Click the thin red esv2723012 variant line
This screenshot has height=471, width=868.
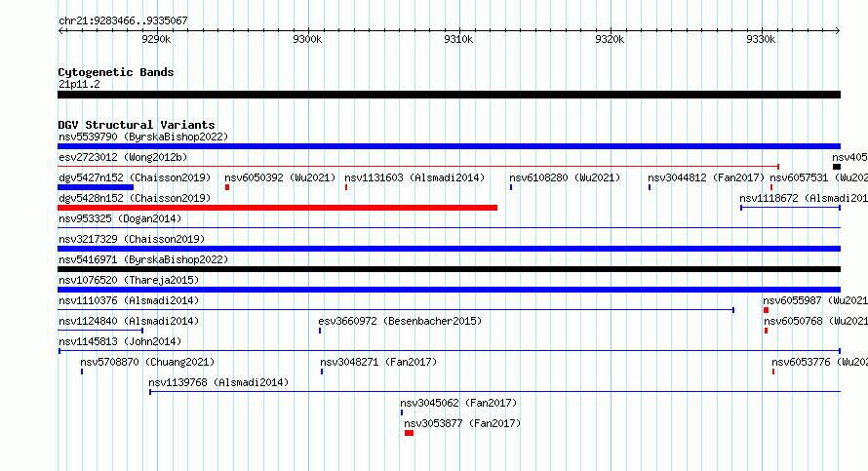tap(418, 166)
